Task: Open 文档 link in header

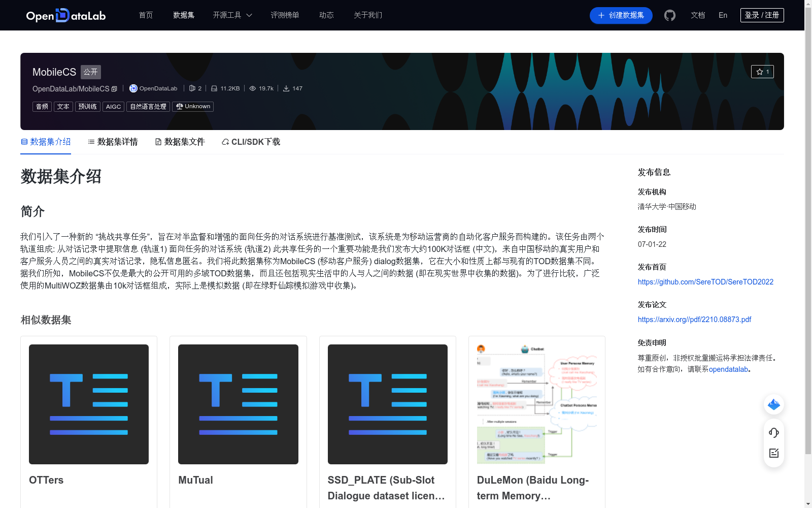Action: [x=698, y=15]
